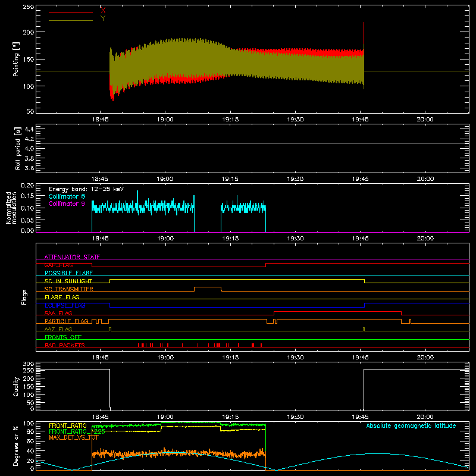Click the 250 tick on the Pointing axis
Image resolution: width=476 pixels, height=476 pixels.
28,7
